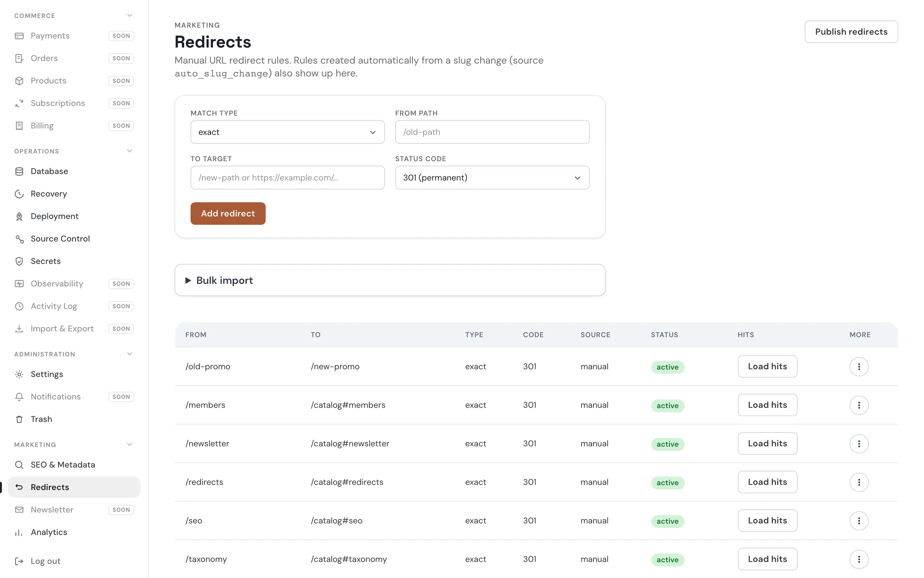Click the Add redirect button
The width and height of the screenshot is (924, 578).
pyautogui.click(x=228, y=214)
